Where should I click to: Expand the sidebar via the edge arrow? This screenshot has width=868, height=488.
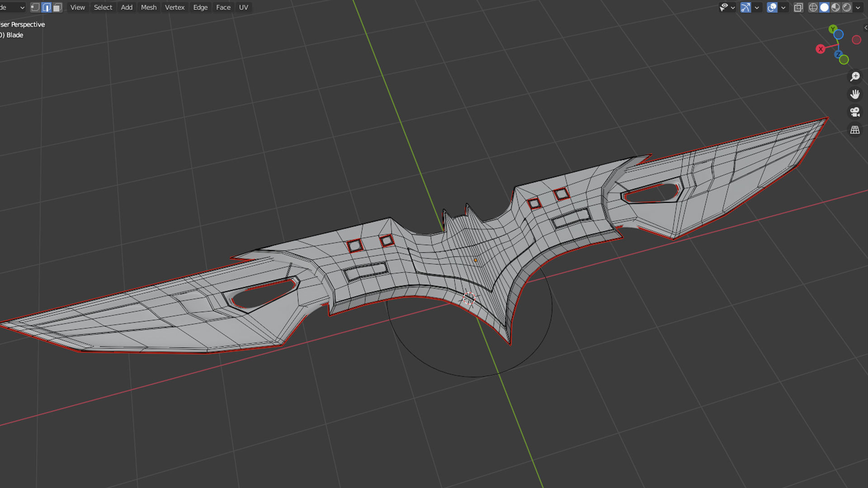pos(865,28)
